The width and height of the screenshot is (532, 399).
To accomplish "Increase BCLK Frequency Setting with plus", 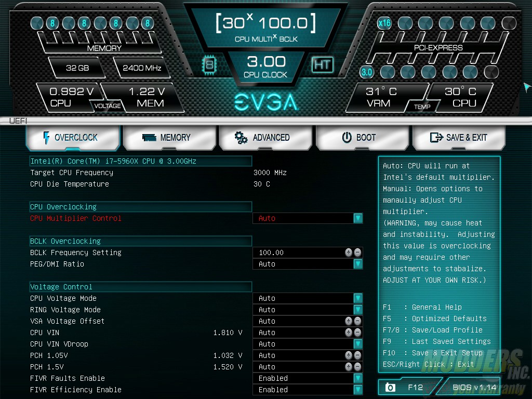I will tap(349, 252).
